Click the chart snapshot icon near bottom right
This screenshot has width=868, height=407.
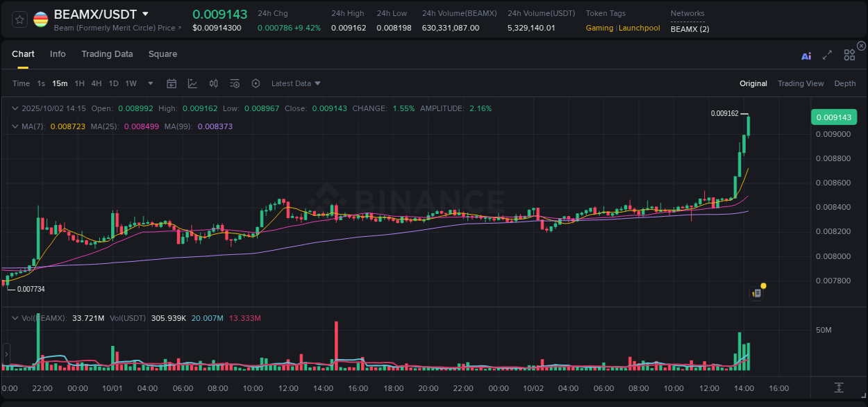[x=756, y=292]
